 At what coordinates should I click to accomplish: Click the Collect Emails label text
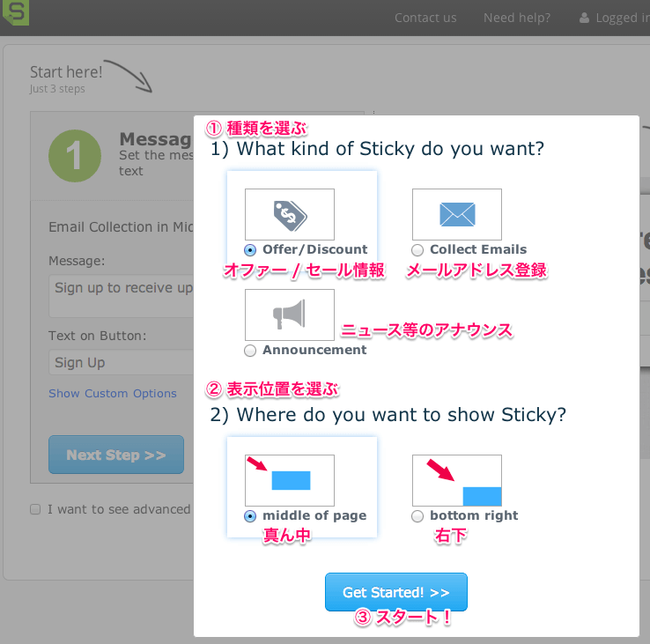pos(478,249)
